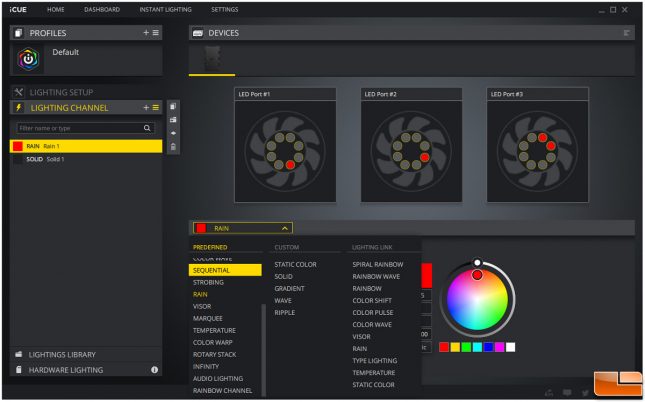This screenshot has height=402, width=645.
Task: Click the Devices panel keyboard icon
Action: coord(198,33)
